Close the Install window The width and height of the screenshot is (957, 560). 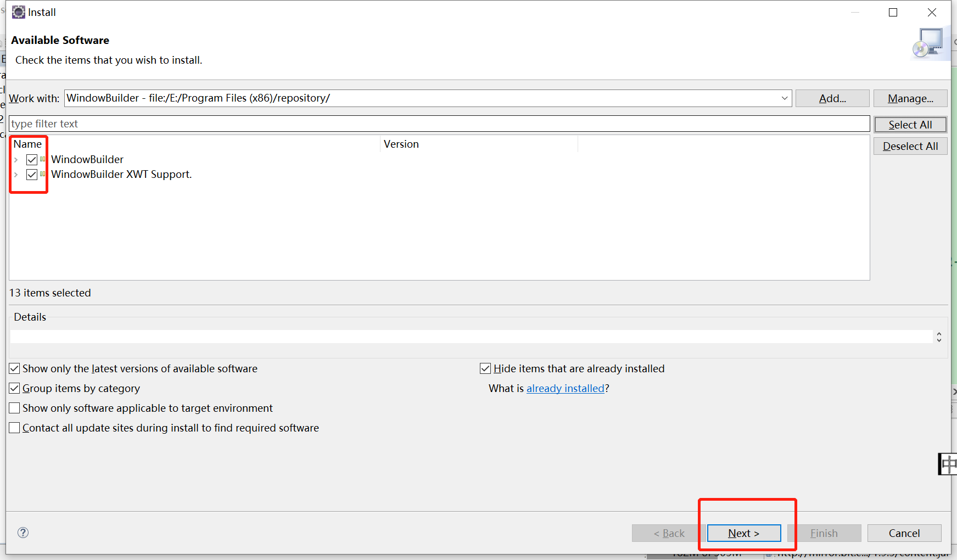[932, 12]
